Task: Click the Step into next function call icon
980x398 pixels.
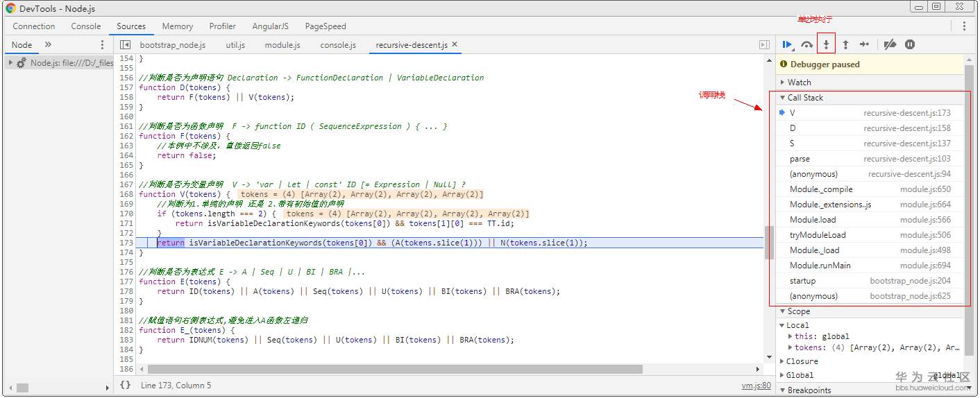Action: 826,44
